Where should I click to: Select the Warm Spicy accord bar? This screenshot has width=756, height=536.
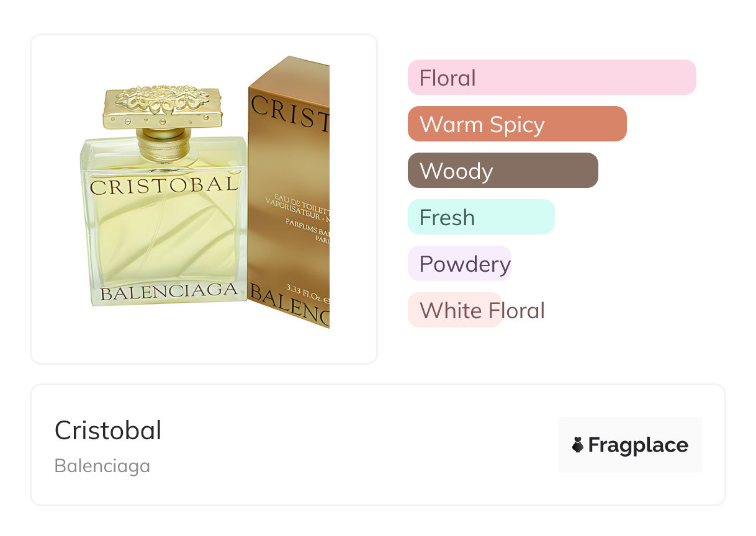tap(517, 124)
